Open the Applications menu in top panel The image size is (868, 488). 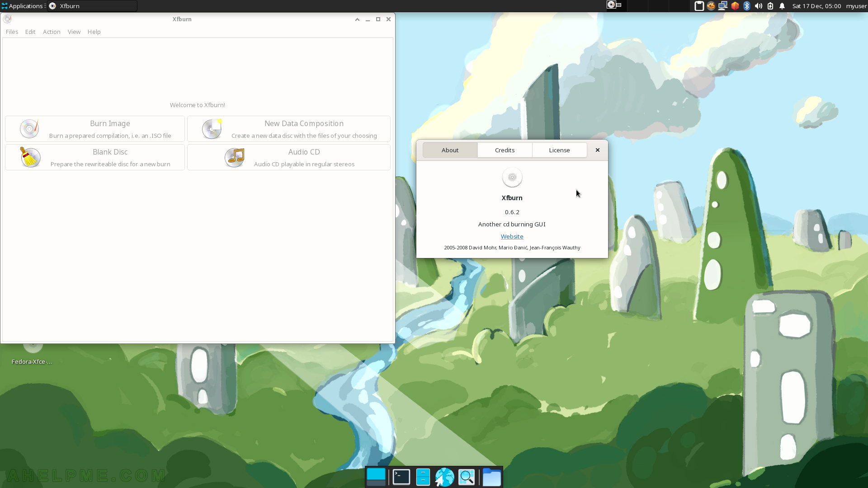pos(23,6)
